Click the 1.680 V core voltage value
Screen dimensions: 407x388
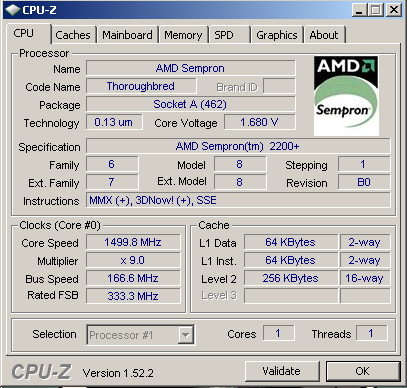(x=260, y=122)
